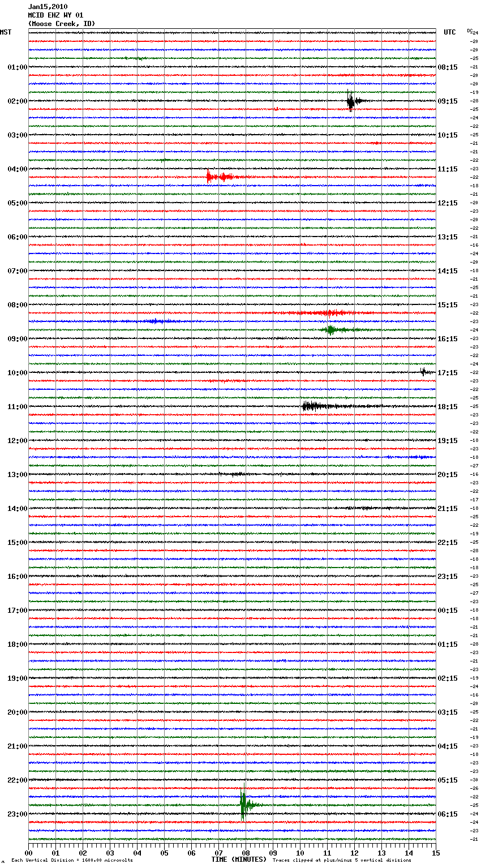This screenshot has width=481, height=868.
Task: Click the 12:00 MST time label
Action: 17,440
